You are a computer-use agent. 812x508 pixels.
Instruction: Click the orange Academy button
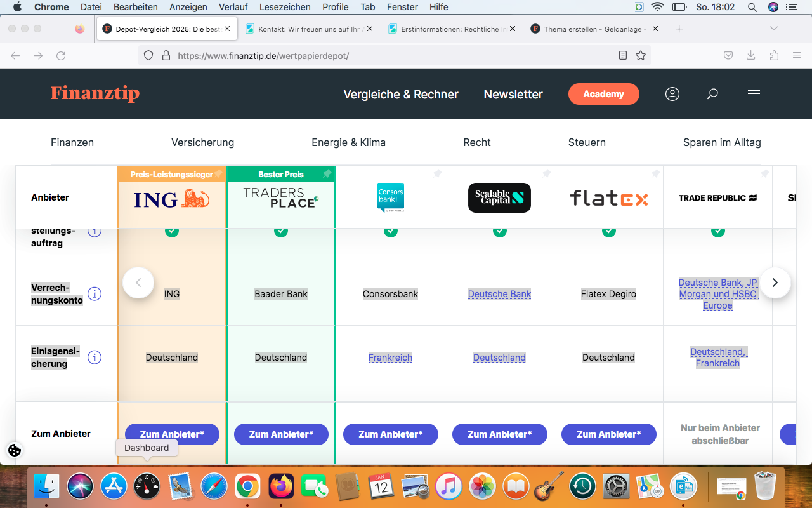pos(603,94)
